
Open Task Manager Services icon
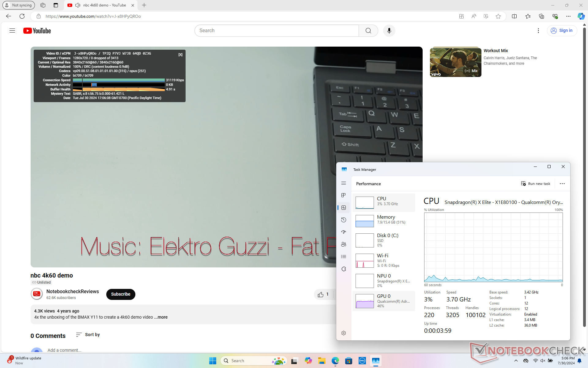pos(344,269)
